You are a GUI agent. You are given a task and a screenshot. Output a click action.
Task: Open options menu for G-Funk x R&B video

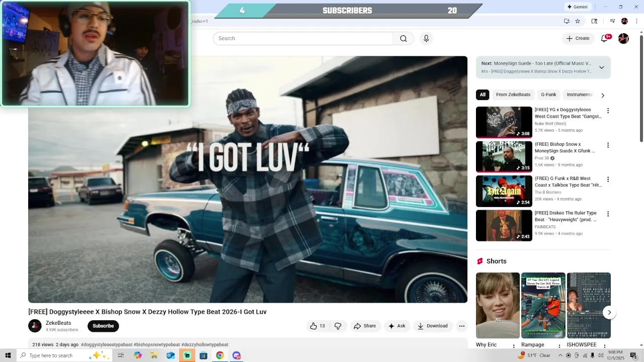click(608, 179)
